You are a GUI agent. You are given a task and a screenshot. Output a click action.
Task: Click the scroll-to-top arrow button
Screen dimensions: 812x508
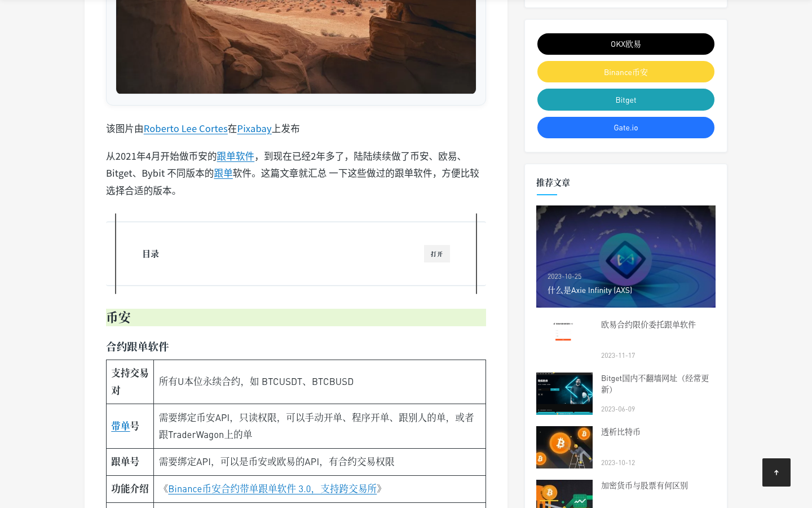point(776,472)
